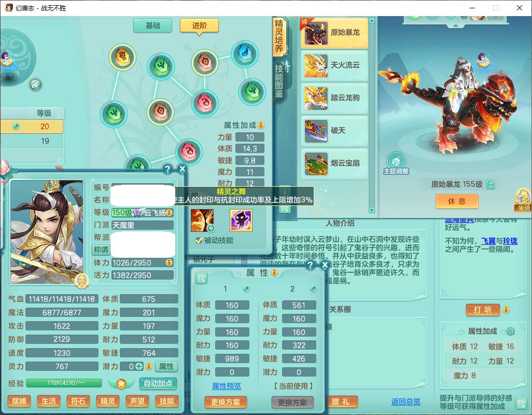Close the character info panel
The image size is (532, 415).
[x=182, y=169]
